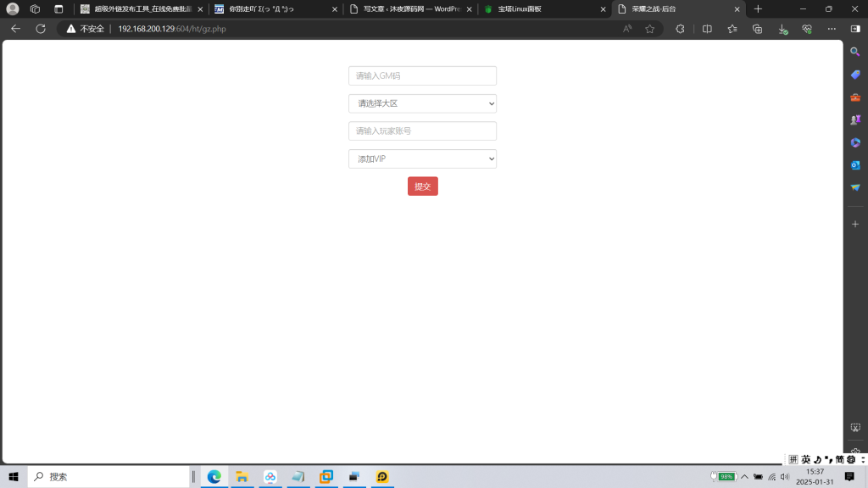The image size is (868, 488).
Task: Open phpStudy from the taskbar
Action: pyautogui.click(x=381, y=476)
